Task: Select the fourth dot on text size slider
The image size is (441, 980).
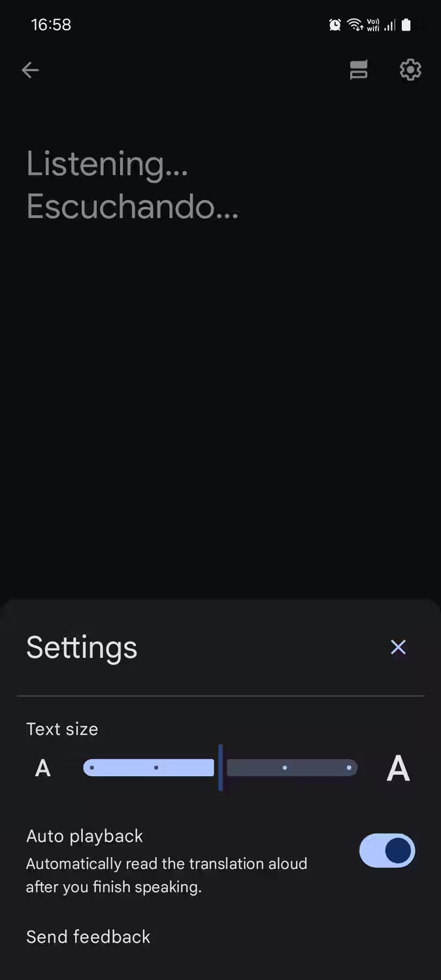Action: click(x=285, y=768)
